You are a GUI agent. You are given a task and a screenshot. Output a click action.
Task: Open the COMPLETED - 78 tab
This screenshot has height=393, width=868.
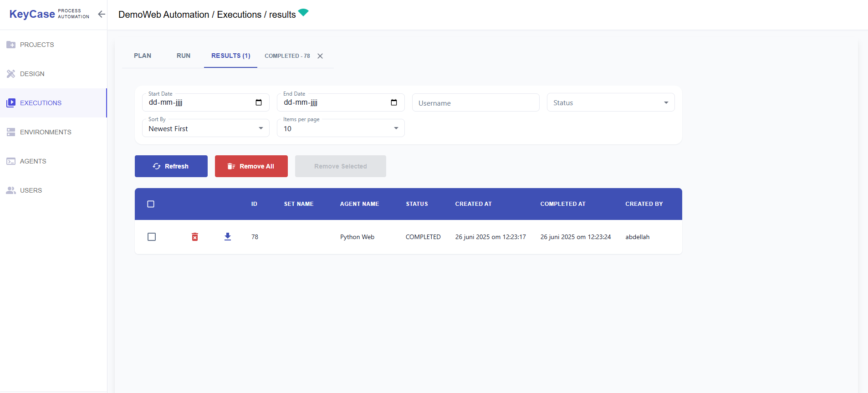pos(287,56)
